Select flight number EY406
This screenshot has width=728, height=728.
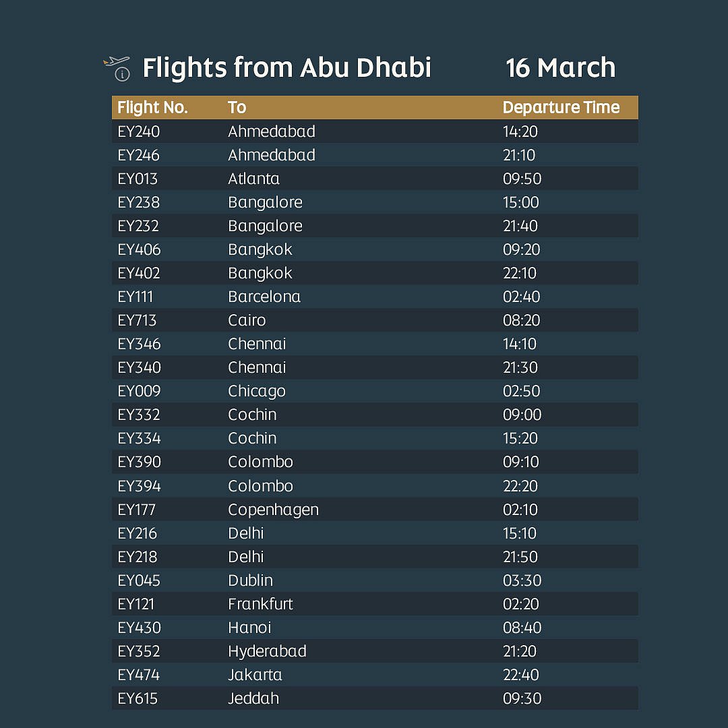pos(140,249)
